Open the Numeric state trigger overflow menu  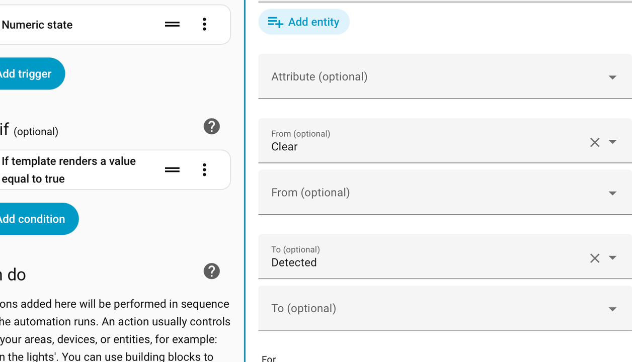tap(204, 24)
